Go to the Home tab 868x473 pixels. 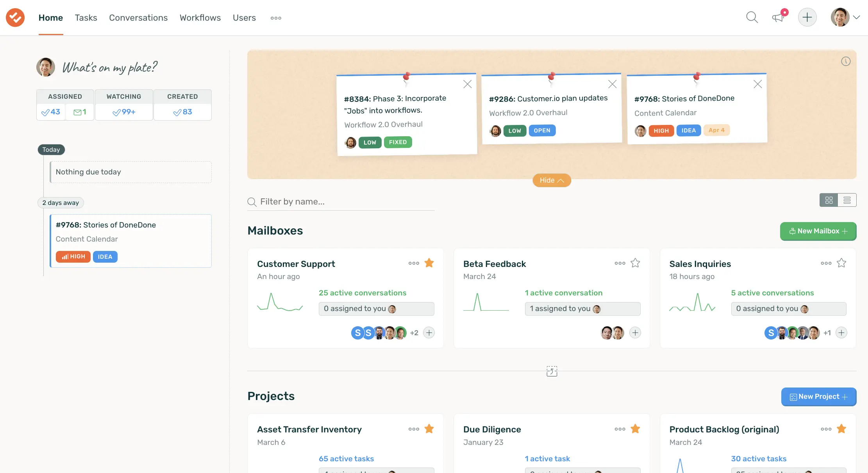point(51,18)
